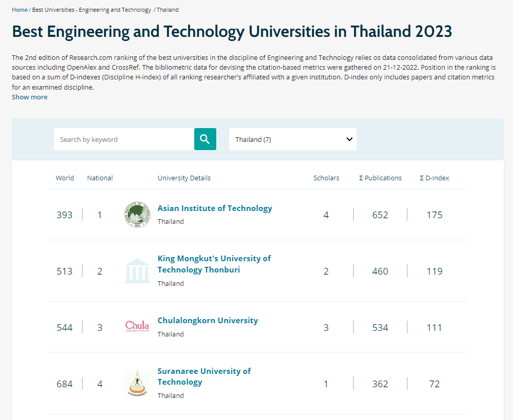Click D-Index value 175
This screenshot has width=513, height=420.
[x=435, y=215]
